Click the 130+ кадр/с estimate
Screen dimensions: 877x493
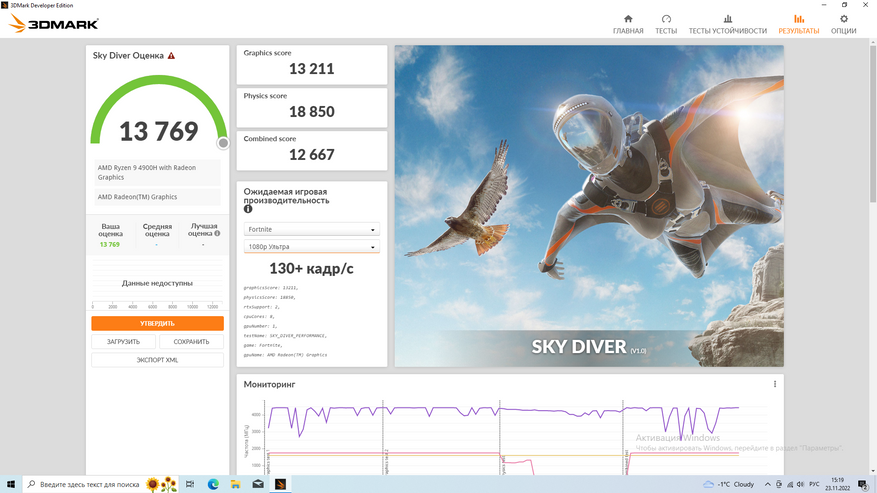(312, 269)
